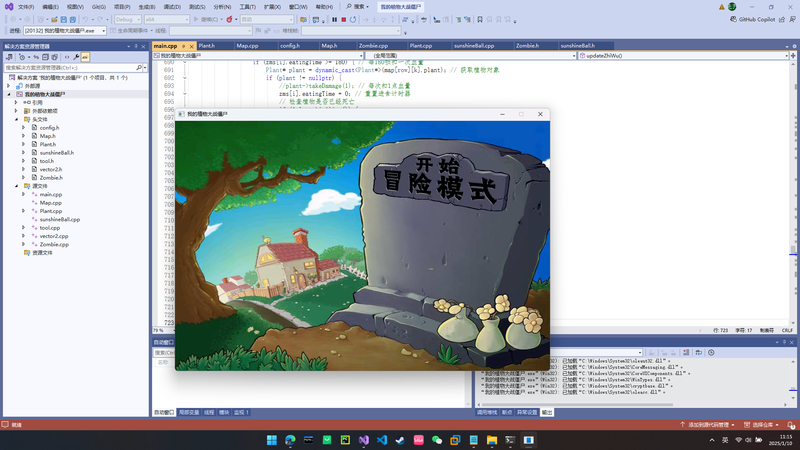This screenshot has width=800, height=450.
Task: Open the process selector dropdown
Action: pyautogui.click(x=65, y=31)
